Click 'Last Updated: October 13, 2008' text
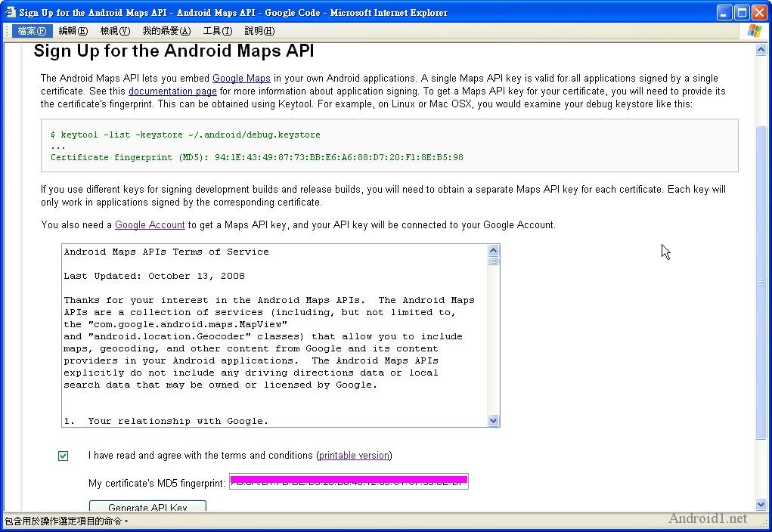Image resolution: width=772 pixels, height=532 pixels. 154,276
